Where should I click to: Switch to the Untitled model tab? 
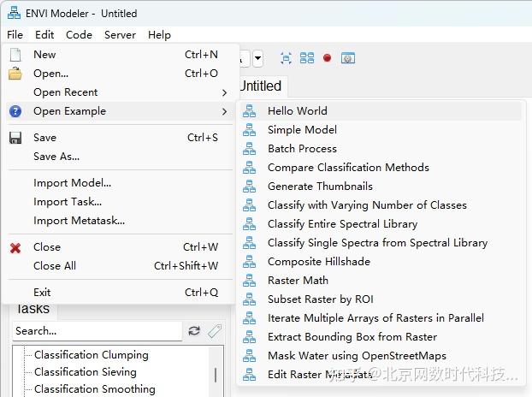pos(259,86)
